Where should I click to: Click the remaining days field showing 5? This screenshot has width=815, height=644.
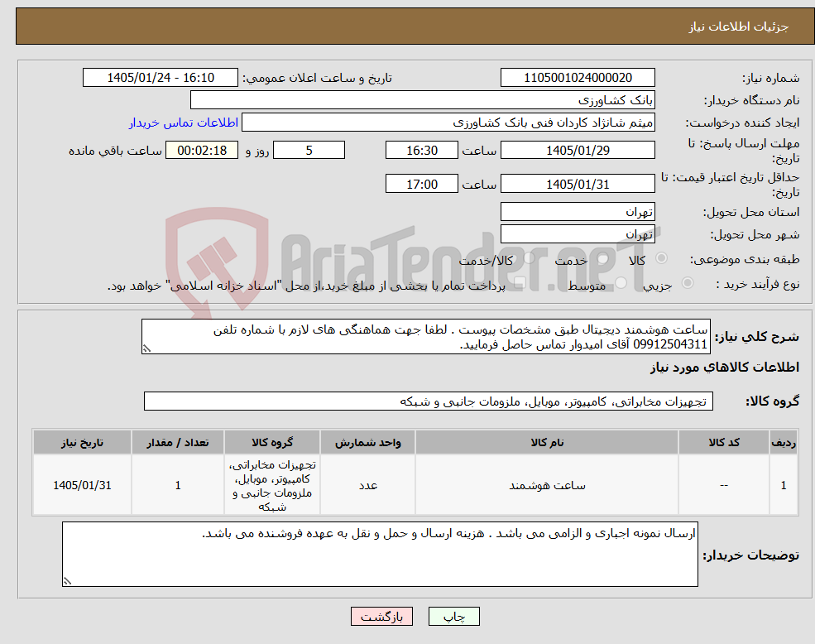point(309,151)
